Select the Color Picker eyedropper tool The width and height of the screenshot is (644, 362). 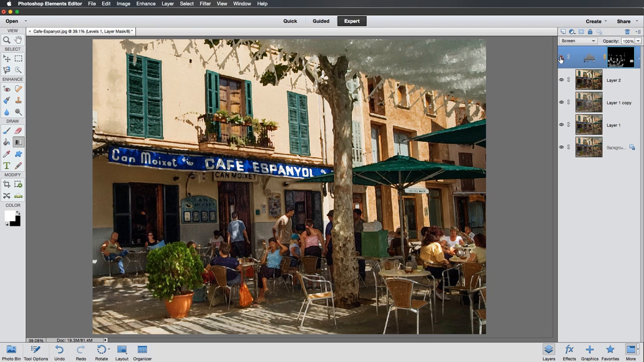pyautogui.click(x=7, y=154)
